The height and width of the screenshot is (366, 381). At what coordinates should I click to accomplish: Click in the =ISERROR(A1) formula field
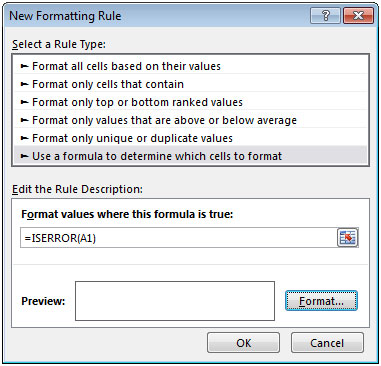(178, 238)
